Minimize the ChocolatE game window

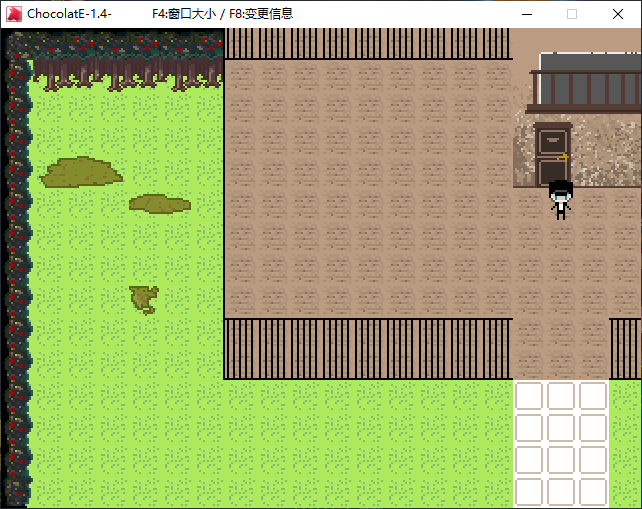[x=526, y=14]
